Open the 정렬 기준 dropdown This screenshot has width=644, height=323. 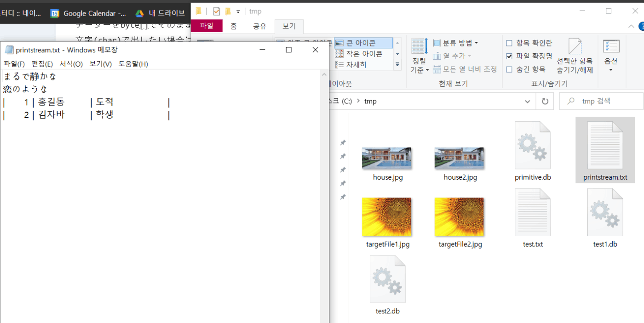pos(419,56)
